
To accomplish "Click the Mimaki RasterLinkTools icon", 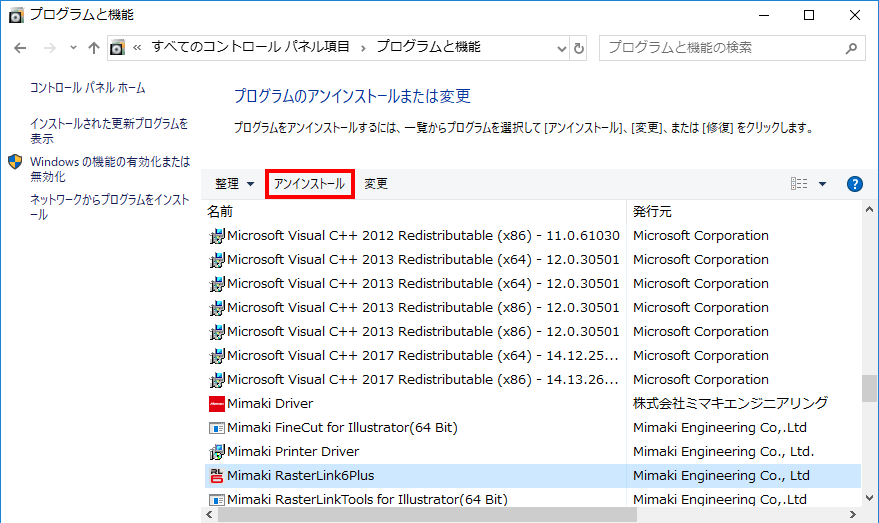I will click(216, 499).
